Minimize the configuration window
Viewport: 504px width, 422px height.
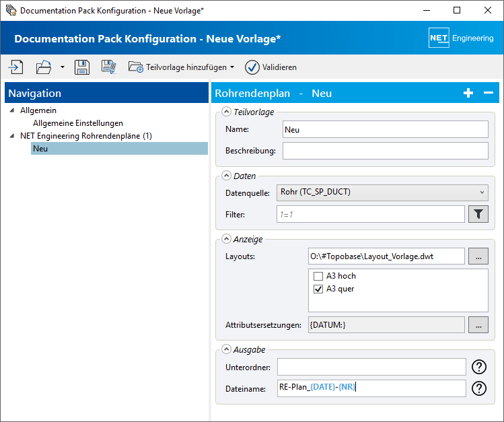click(427, 10)
